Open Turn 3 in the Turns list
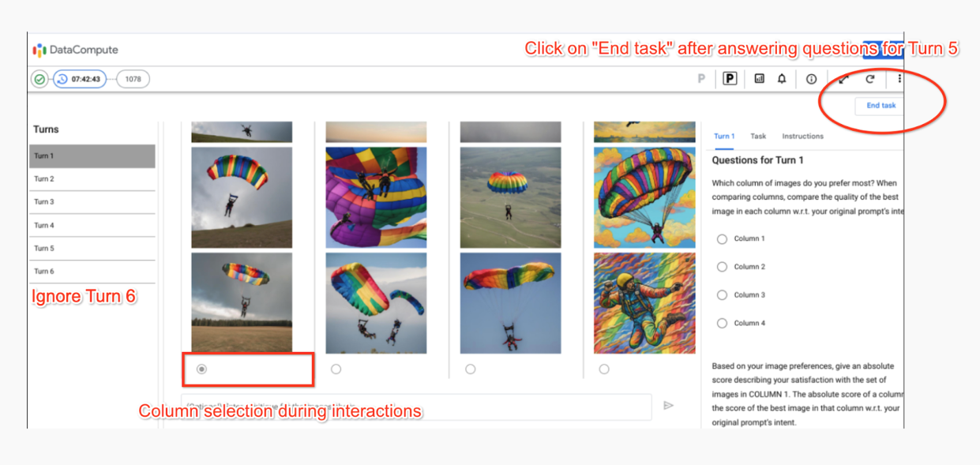This screenshot has width=980, height=465. 92,202
